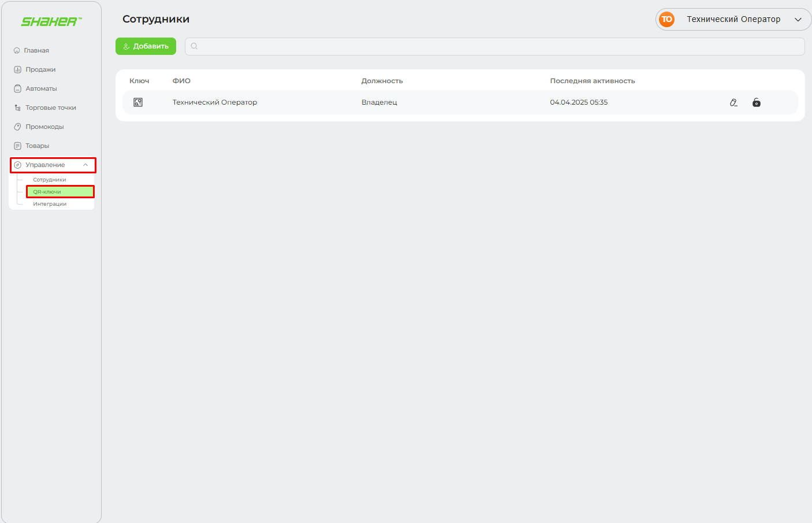The height and width of the screenshot is (523, 812).
Task: Open the QR key icon for Технический Оператор
Action: click(138, 102)
